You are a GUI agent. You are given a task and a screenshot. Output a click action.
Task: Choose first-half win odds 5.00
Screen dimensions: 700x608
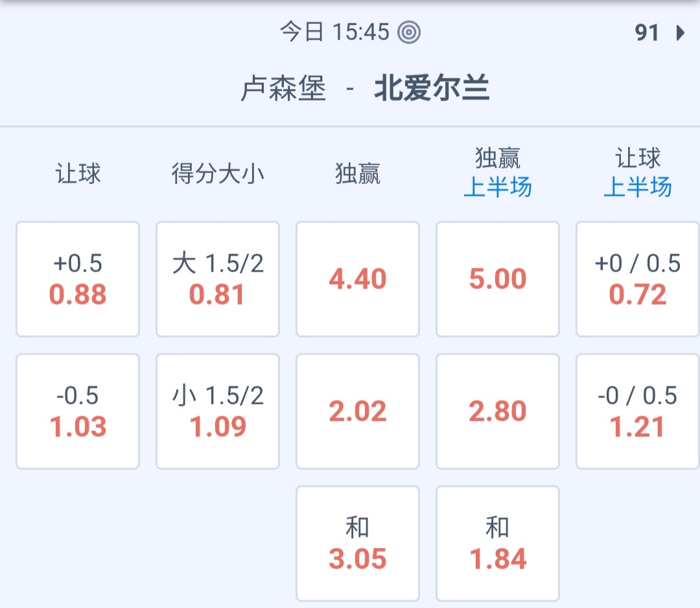(498, 279)
